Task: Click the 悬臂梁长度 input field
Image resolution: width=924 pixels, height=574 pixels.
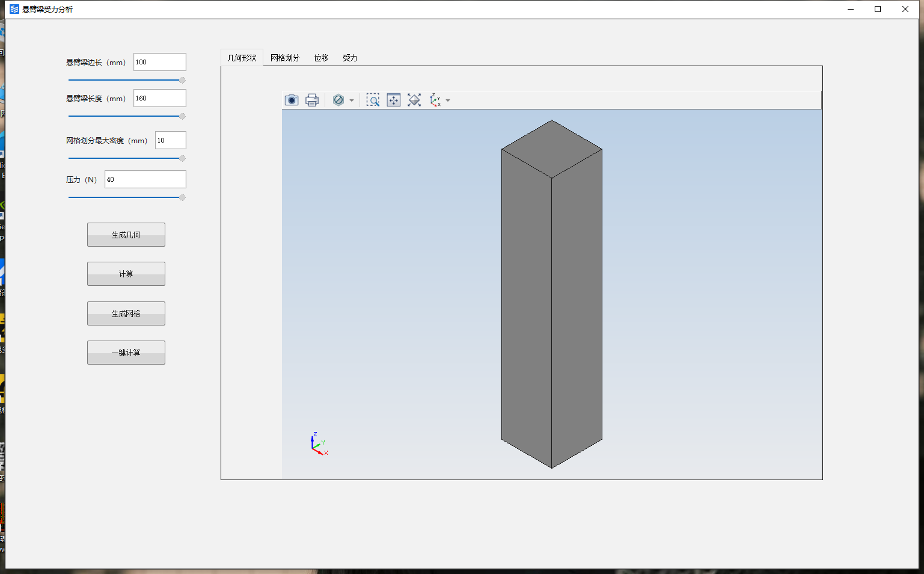Action: click(159, 98)
